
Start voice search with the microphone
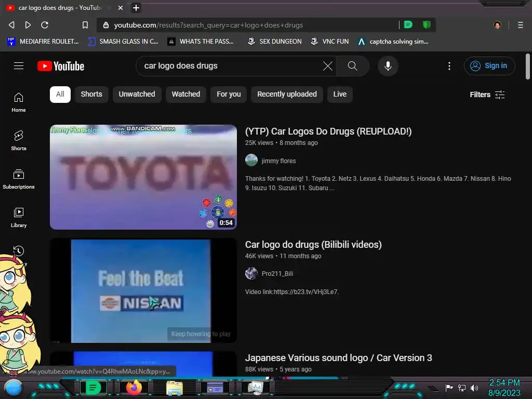388,66
